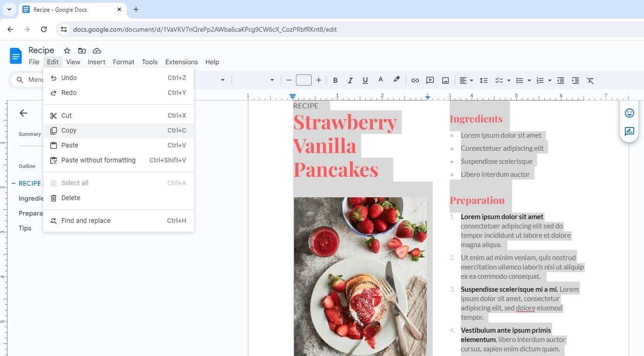Open the Tools menu
644x356 pixels.
[150, 62]
